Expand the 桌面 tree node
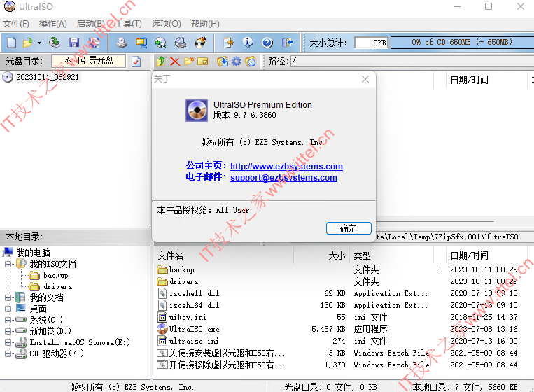The image size is (534, 392). 8,309
